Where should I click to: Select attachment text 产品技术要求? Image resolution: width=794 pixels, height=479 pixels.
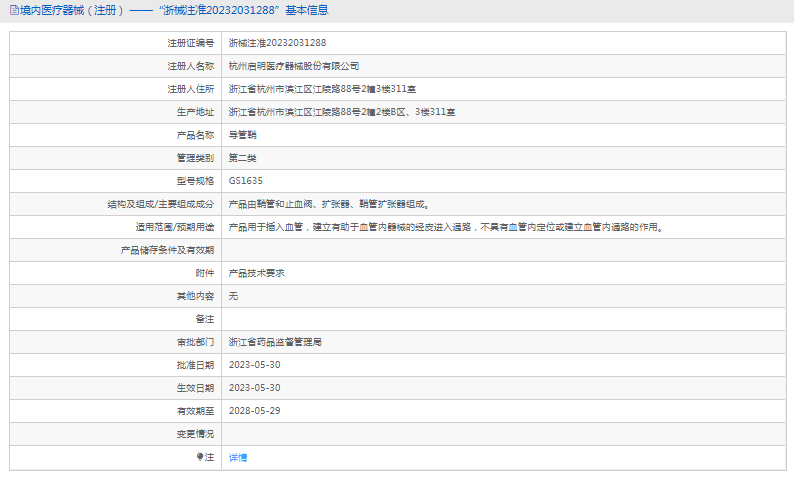click(257, 273)
